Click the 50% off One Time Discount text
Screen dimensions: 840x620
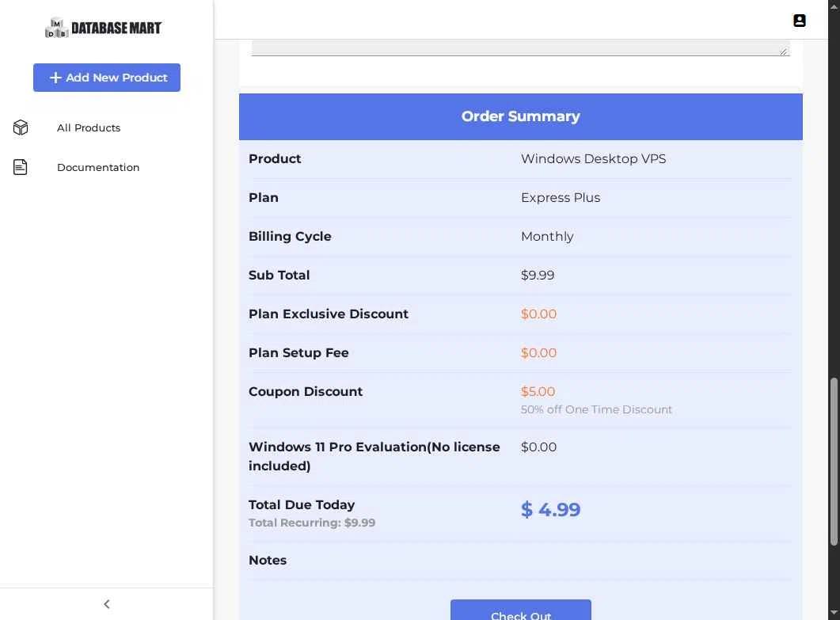pos(596,409)
